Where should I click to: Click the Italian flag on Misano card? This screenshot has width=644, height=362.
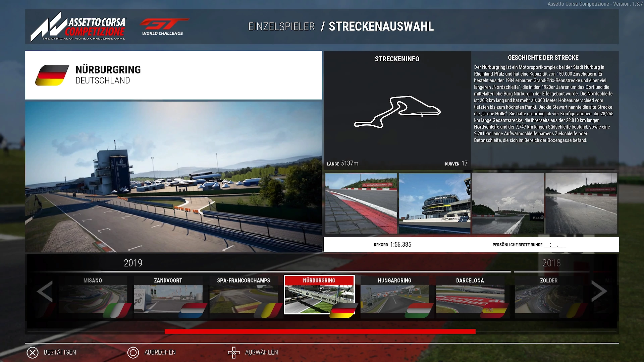(117, 310)
